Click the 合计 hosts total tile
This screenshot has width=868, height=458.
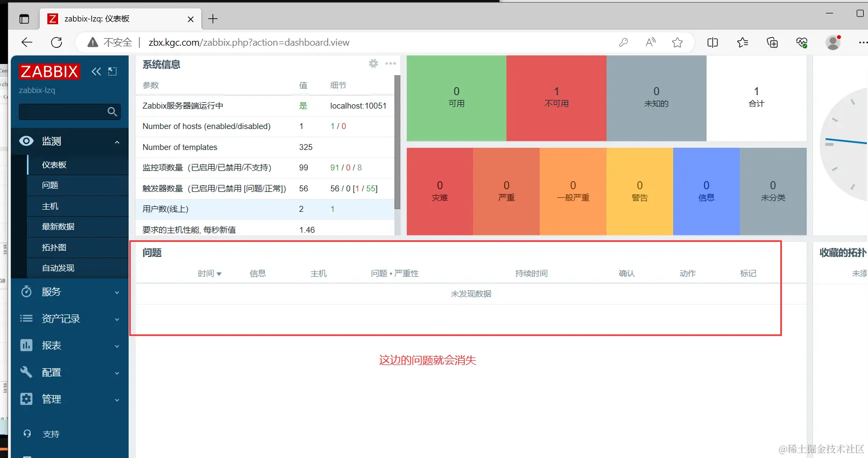point(757,98)
